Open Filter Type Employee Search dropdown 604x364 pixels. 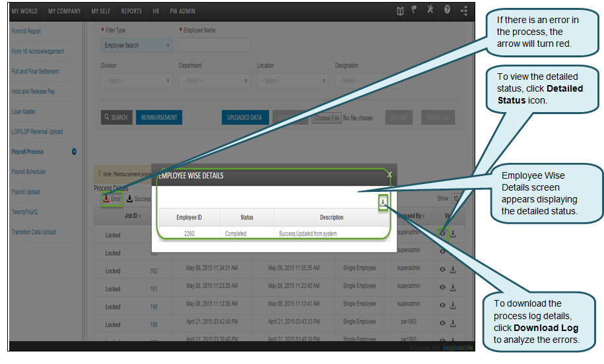(137, 45)
